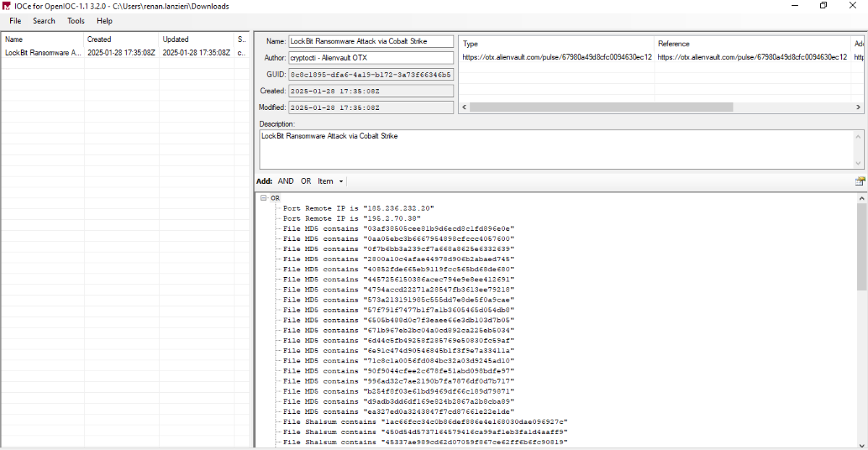
Task: Select File Sha1sum item starting 45337ae989cd
Action: (x=425, y=441)
